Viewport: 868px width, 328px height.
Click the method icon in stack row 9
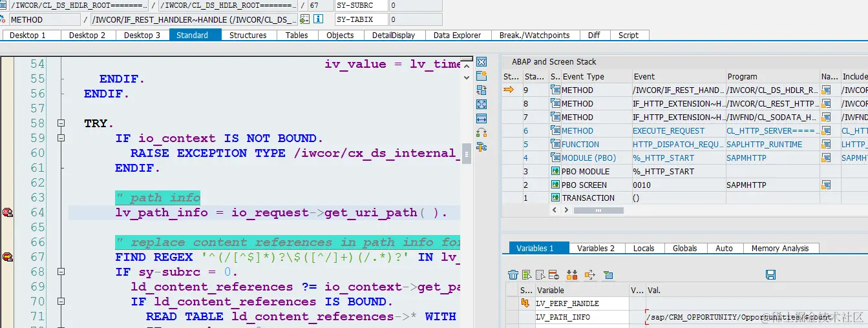click(x=555, y=90)
